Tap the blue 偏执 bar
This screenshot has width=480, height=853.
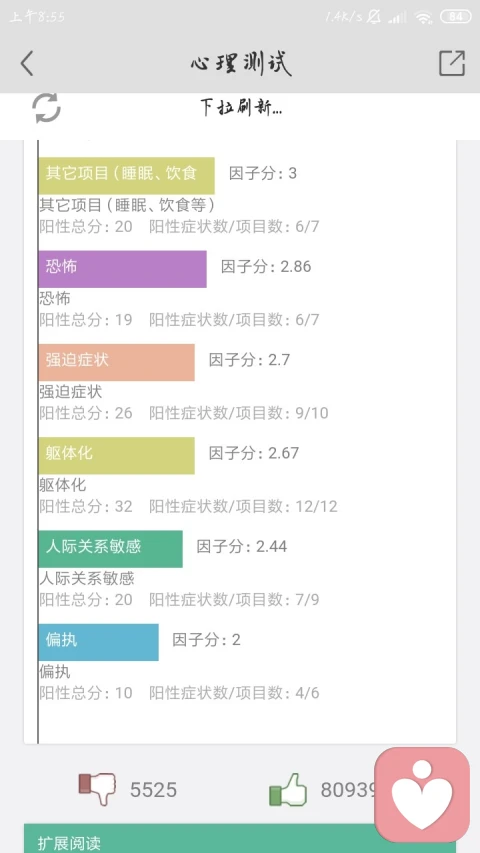(99, 642)
